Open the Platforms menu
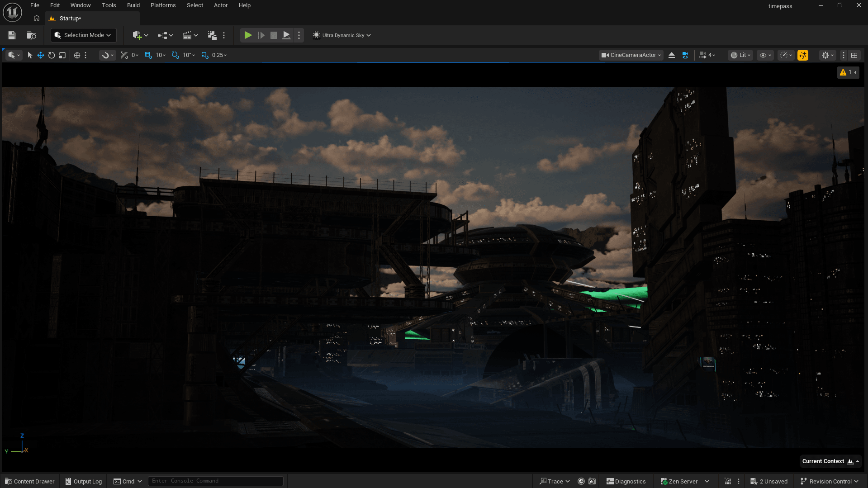The height and width of the screenshot is (488, 868). click(x=163, y=5)
